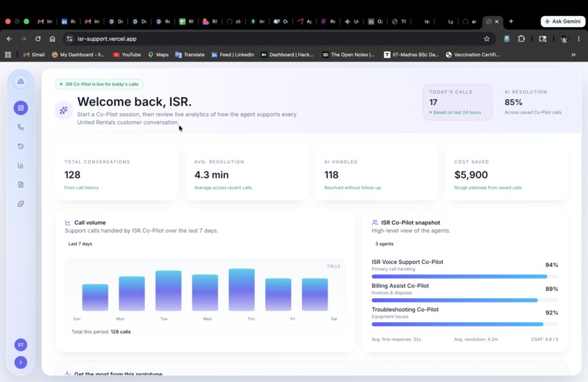The width and height of the screenshot is (588, 382).
Task: Open the dashboard grid icon in sidebar
Action: tap(20, 108)
